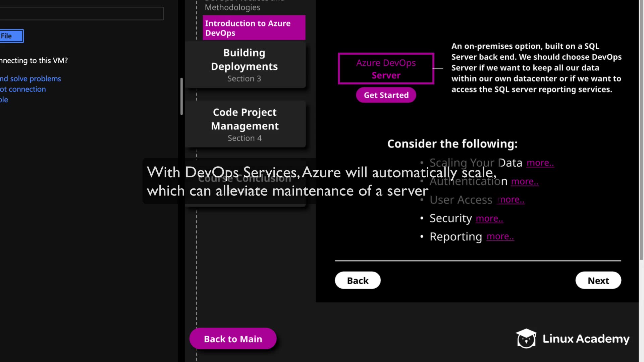
Task: Open more link for Scaling Your Data
Action: pos(540,163)
